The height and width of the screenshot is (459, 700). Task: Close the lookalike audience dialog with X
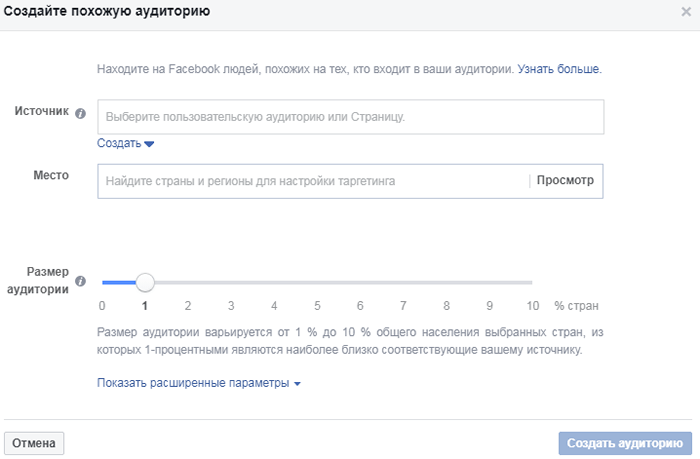pos(686,12)
